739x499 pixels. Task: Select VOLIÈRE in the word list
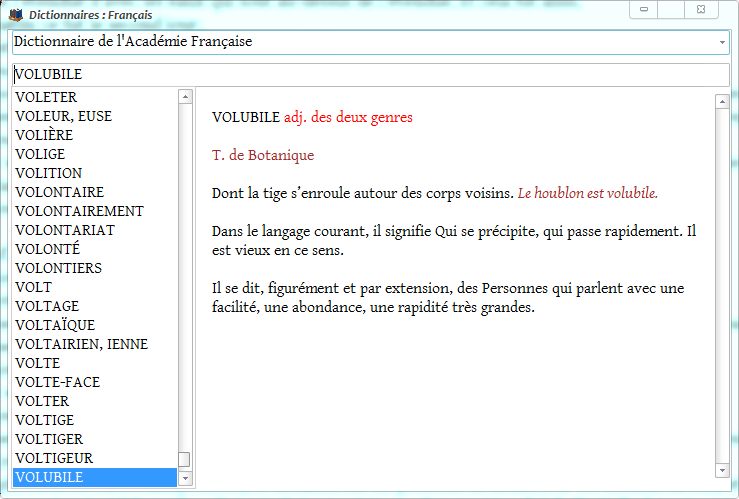point(95,135)
